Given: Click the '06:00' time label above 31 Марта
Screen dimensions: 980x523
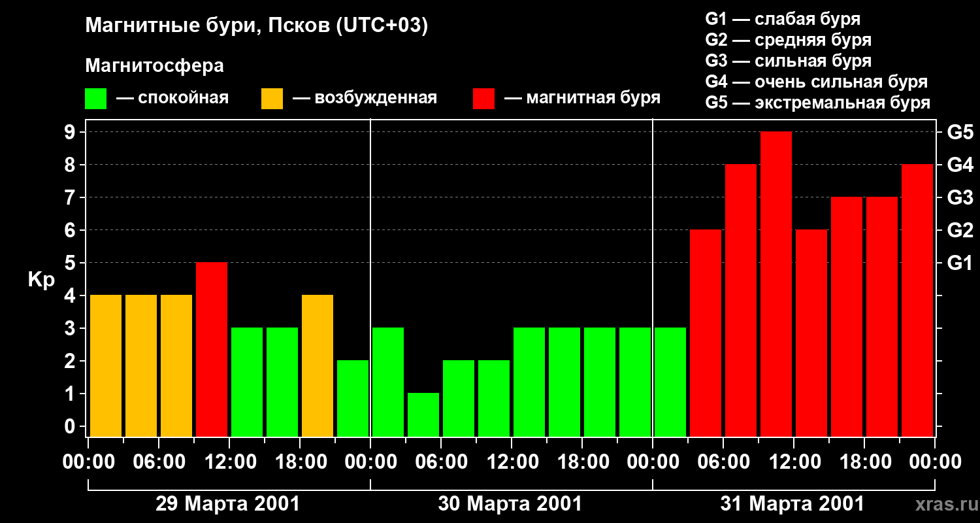Looking at the screenshot, I should click(x=724, y=462).
